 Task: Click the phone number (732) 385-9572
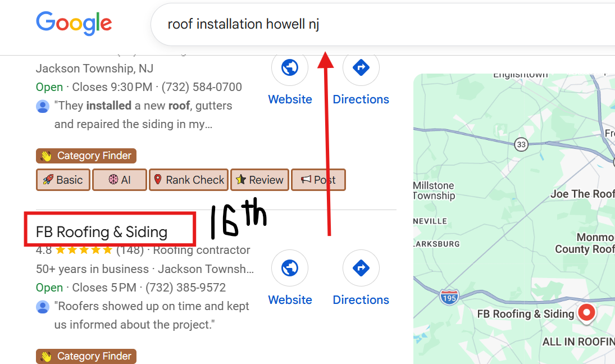coord(185,288)
